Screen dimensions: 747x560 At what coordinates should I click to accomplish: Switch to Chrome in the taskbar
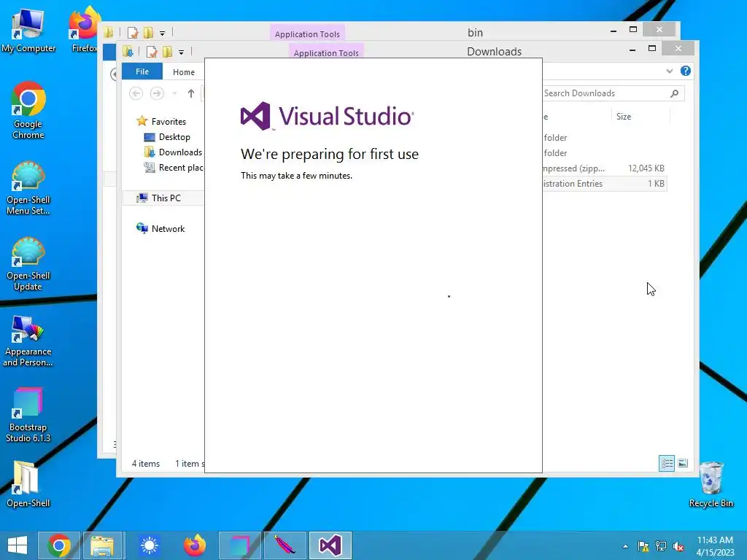point(59,545)
